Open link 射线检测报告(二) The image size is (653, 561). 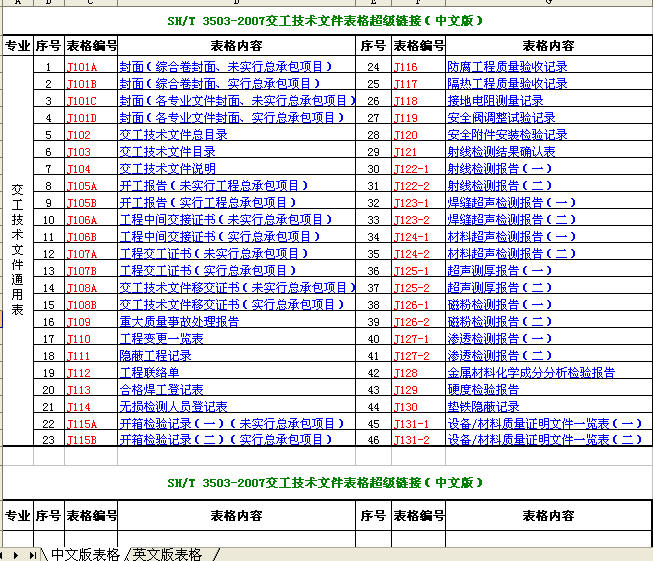tap(500, 186)
